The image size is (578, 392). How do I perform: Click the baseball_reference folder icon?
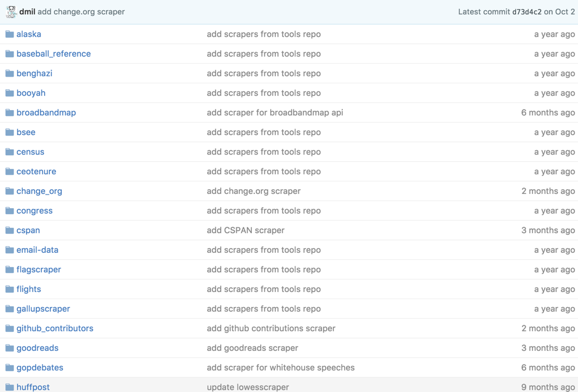[10, 54]
